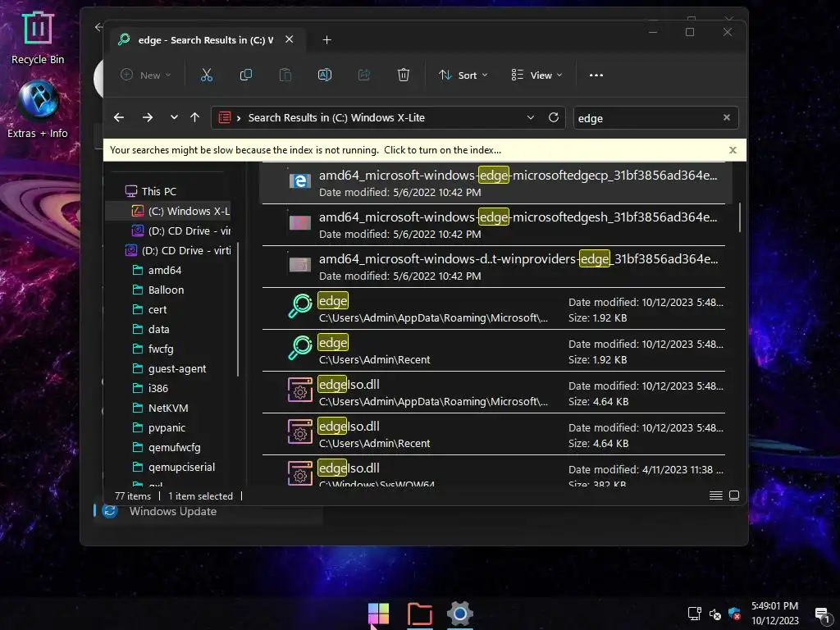Screen dimensions: 840x630
Task: Click the network tray icon
Action: (x=694, y=614)
